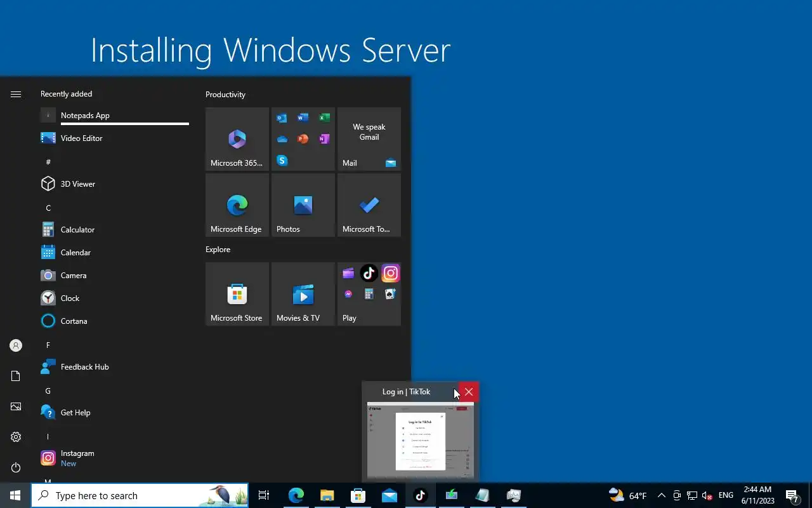
Task: Click the Word icon in the Office tile folder
Action: click(303, 117)
